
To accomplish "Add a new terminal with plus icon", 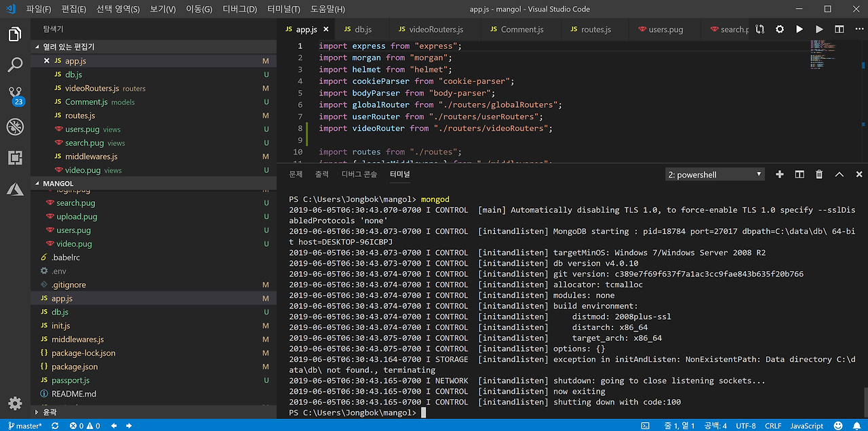I will 780,174.
